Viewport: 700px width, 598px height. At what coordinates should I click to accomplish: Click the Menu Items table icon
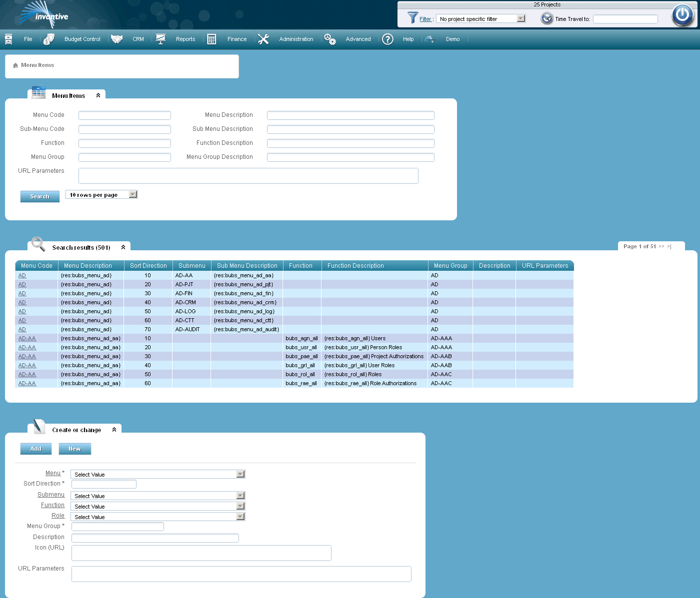click(x=38, y=92)
